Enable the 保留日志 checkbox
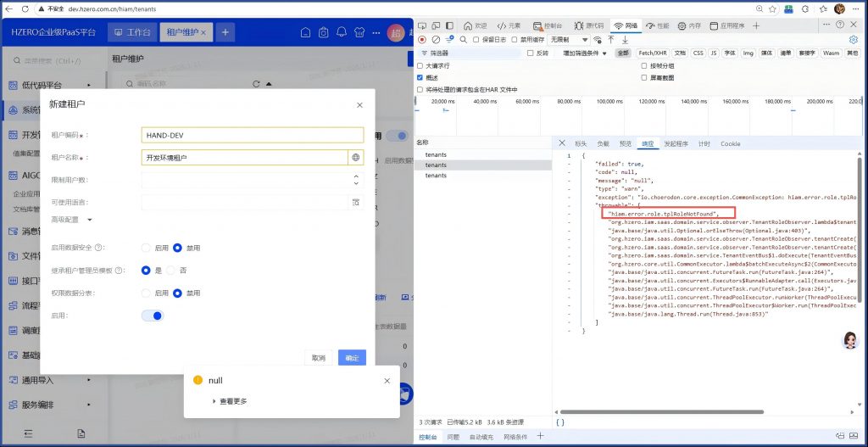The height and width of the screenshot is (447, 868). (476, 39)
